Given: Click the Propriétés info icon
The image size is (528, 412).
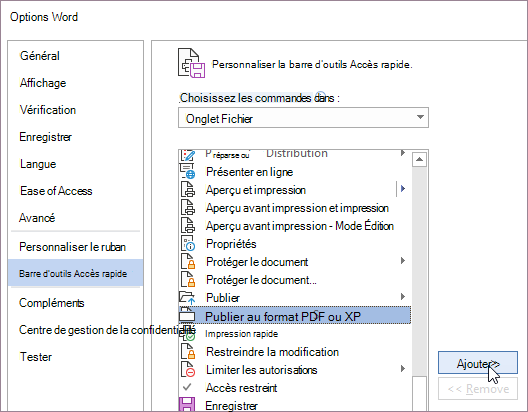Looking at the screenshot, I should (188, 243).
